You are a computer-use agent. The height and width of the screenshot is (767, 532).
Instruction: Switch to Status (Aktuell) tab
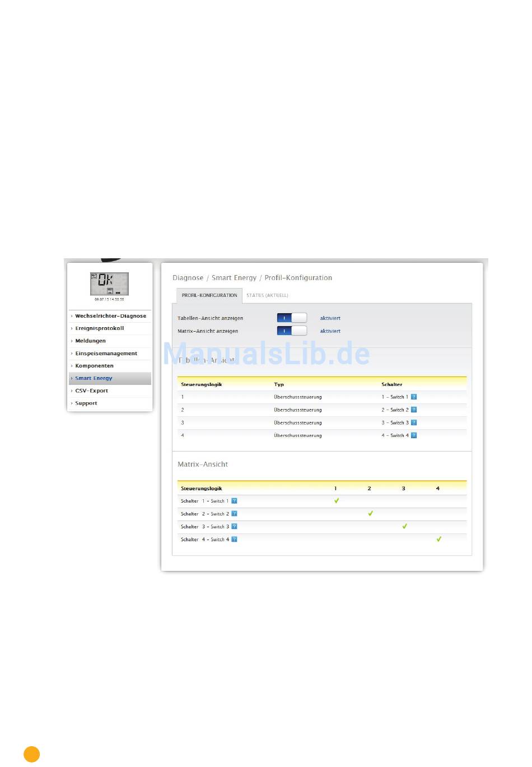pyautogui.click(x=267, y=295)
